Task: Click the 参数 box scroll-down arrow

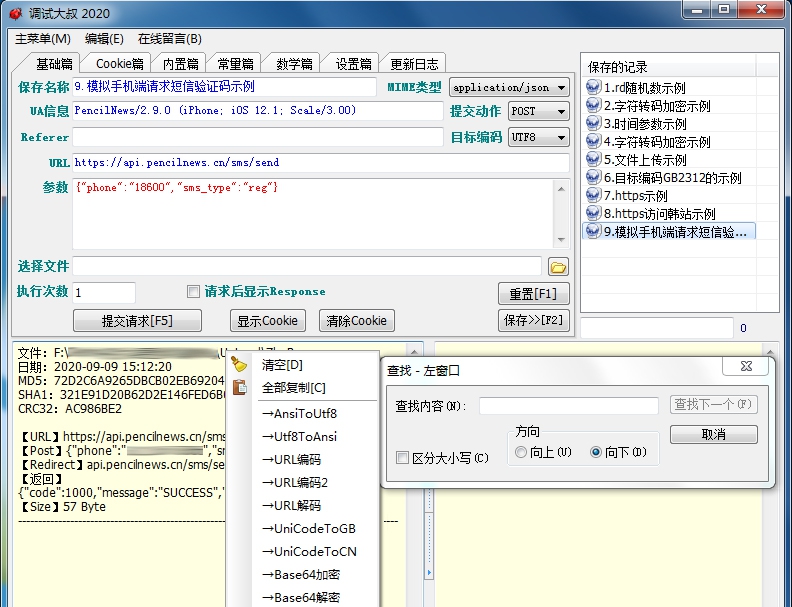Action: click(x=561, y=240)
